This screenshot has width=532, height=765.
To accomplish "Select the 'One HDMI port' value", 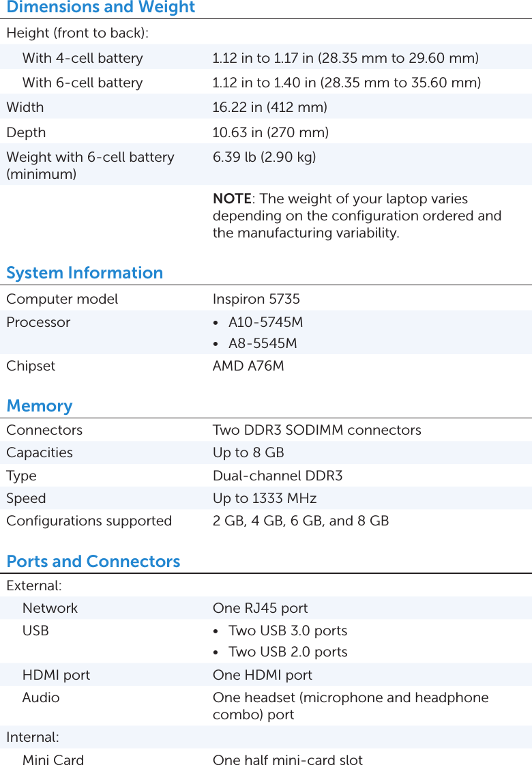I will (x=263, y=675).
